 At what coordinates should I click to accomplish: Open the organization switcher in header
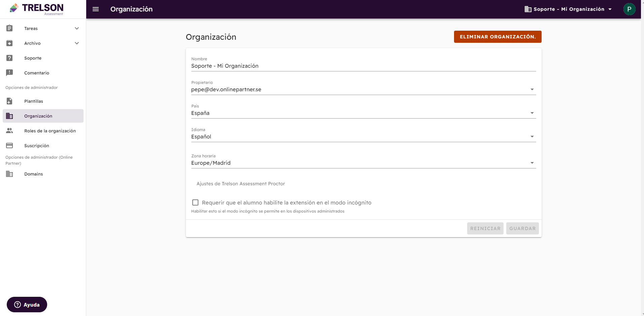(568, 9)
